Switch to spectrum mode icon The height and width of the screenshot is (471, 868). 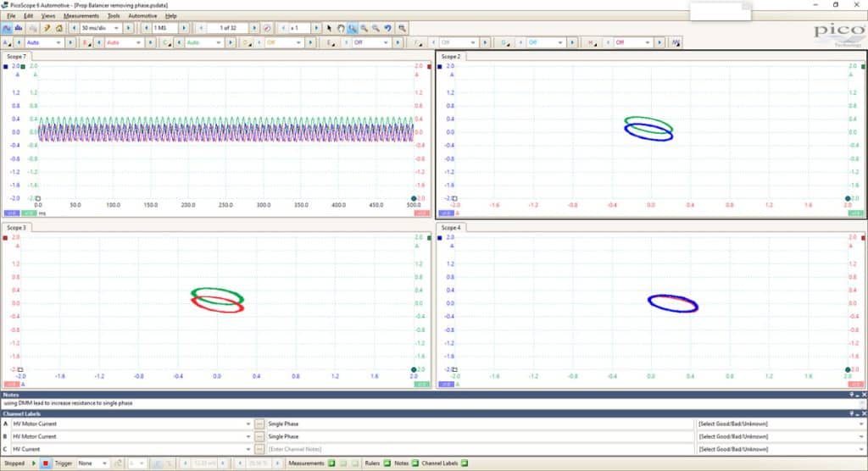pos(19,28)
